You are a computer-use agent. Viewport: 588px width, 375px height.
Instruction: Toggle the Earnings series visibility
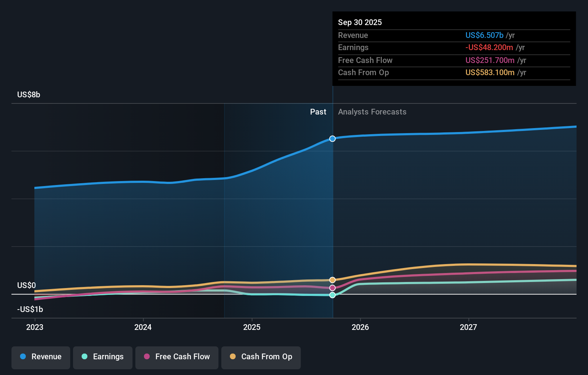click(x=103, y=357)
